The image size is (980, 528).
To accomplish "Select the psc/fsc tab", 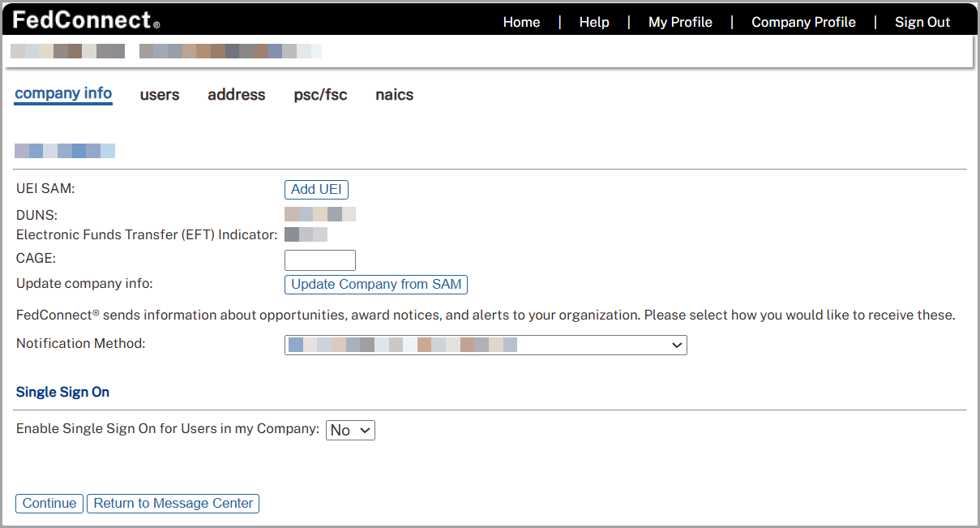I will pos(320,95).
